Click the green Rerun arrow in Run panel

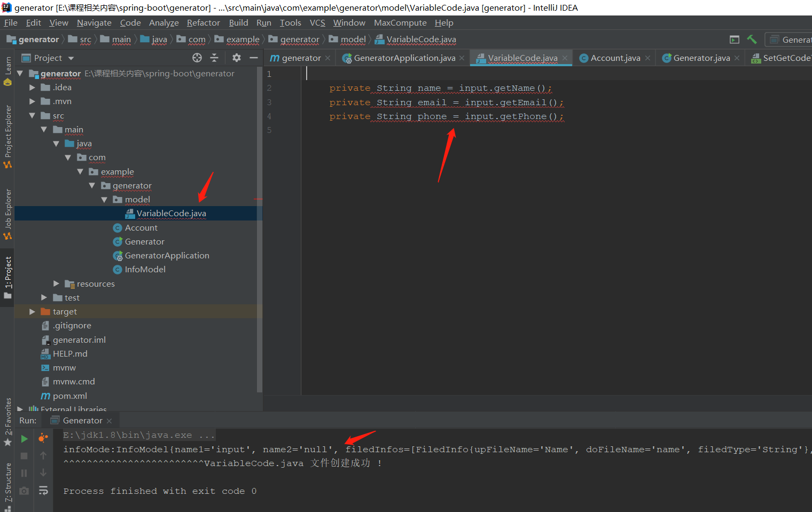tap(24, 439)
